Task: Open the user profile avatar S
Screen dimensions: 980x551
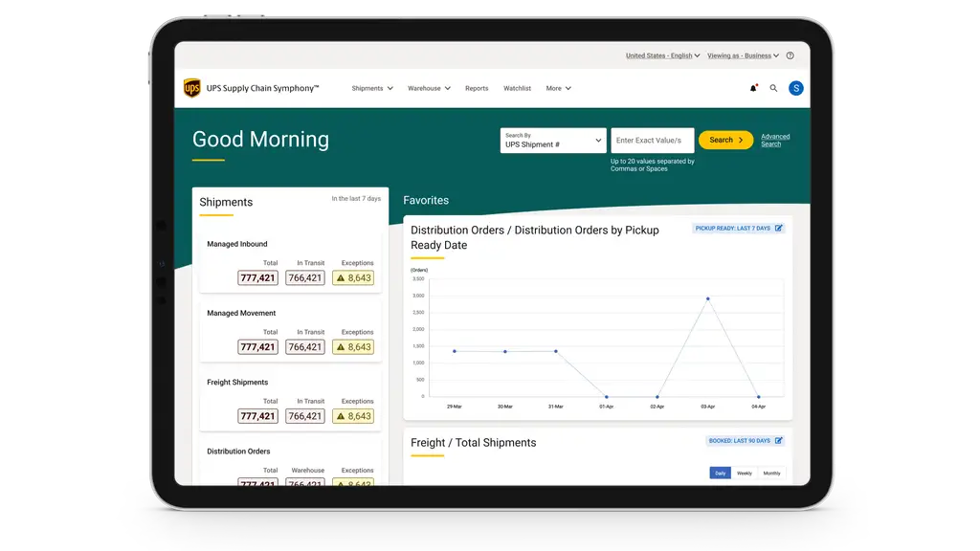Action: pos(795,88)
